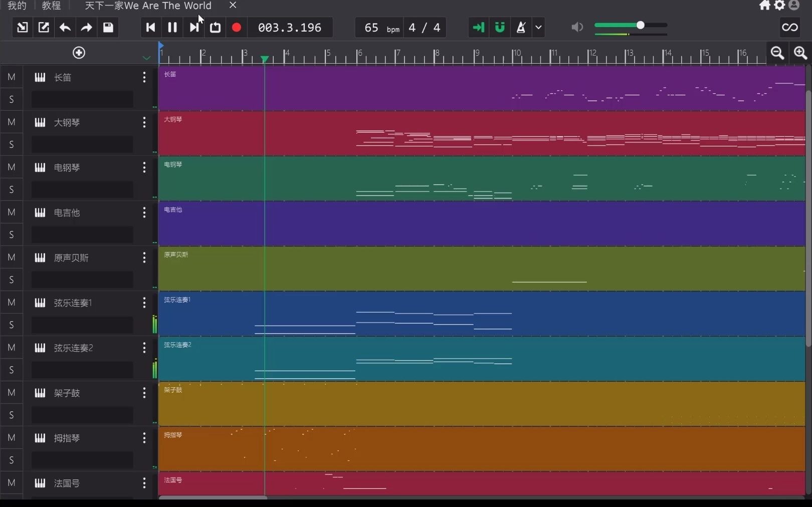Open the metronome options dropdown arrow

coord(538,28)
